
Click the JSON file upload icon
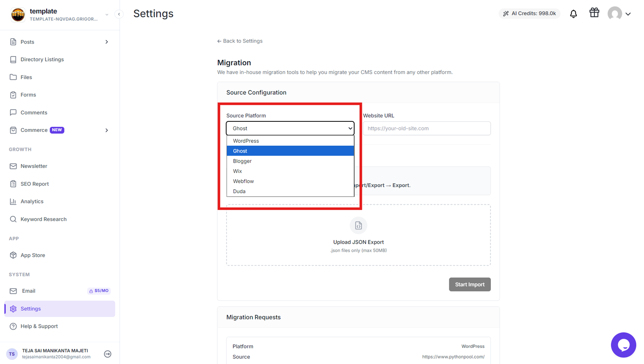pos(358,226)
